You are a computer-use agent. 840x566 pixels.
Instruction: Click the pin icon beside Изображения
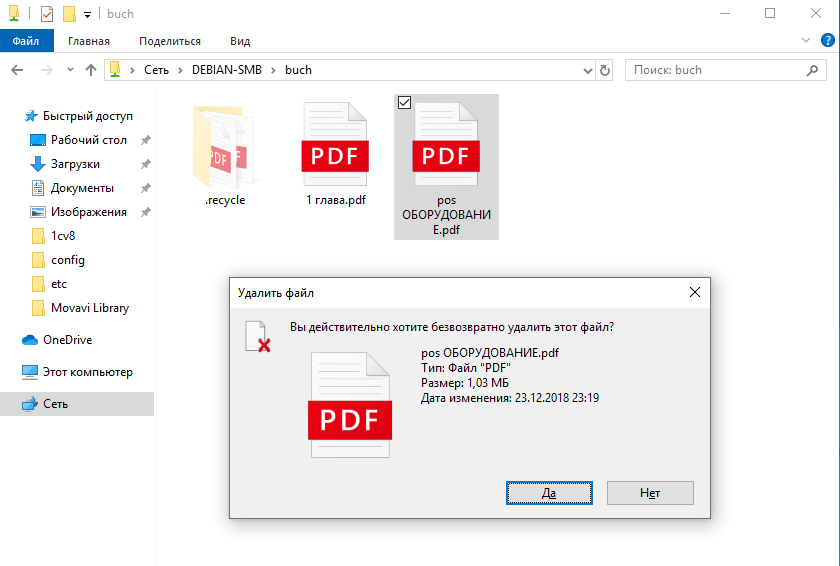(145, 212)
